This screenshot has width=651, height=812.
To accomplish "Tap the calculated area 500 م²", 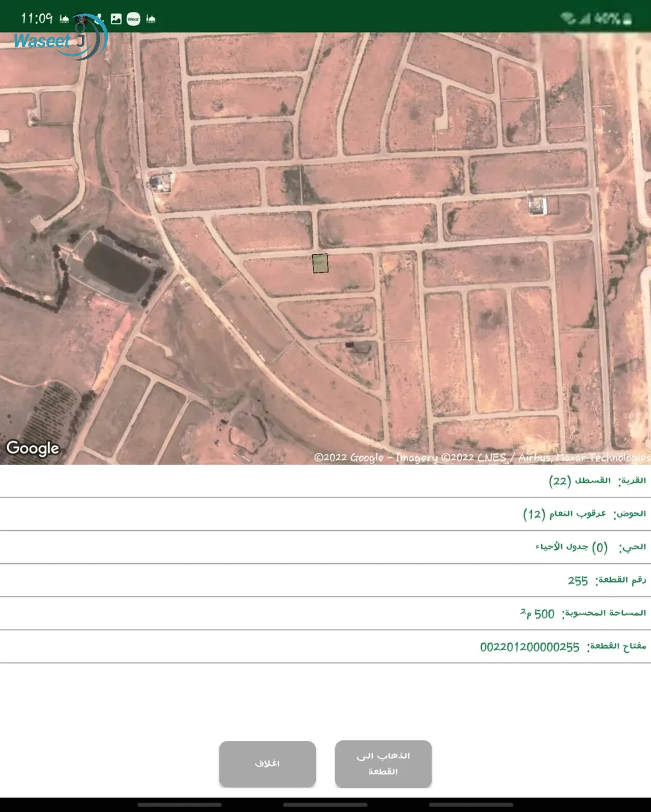I will [537, 613].
